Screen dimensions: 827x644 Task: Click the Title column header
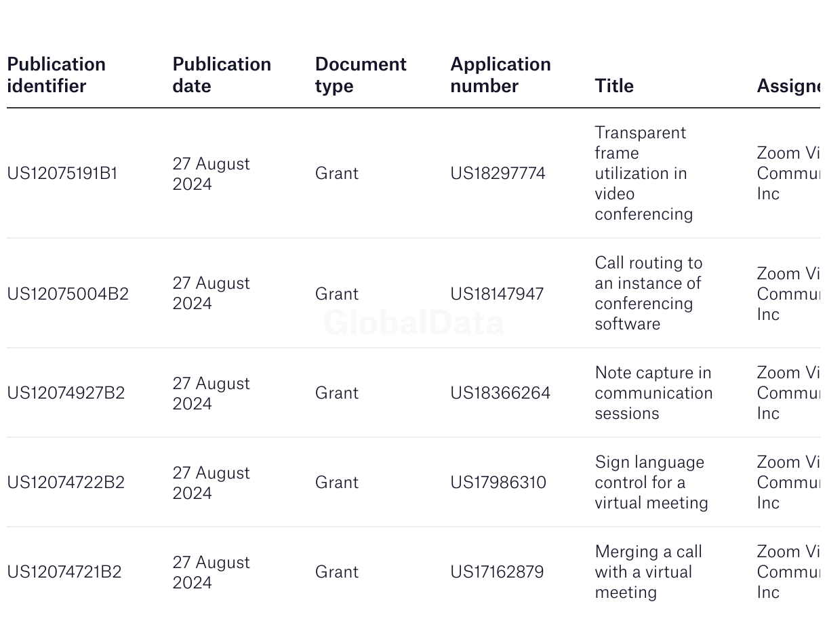pyautogui.click(x=614, y=86)
